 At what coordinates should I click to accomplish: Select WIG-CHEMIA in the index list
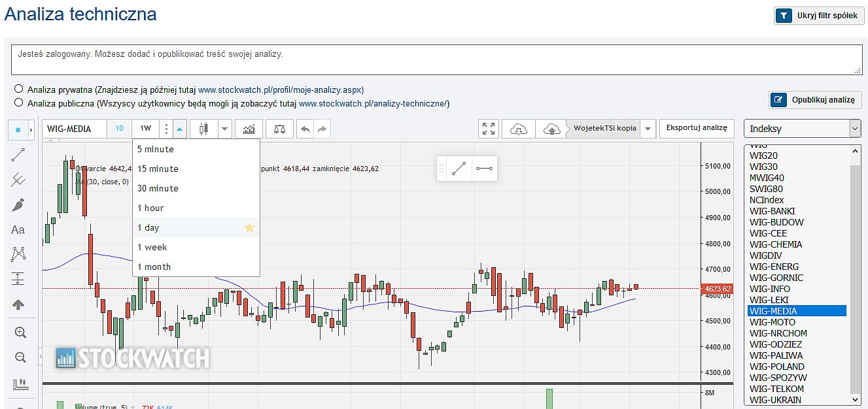pyautogui.click(x=797, y=244)
